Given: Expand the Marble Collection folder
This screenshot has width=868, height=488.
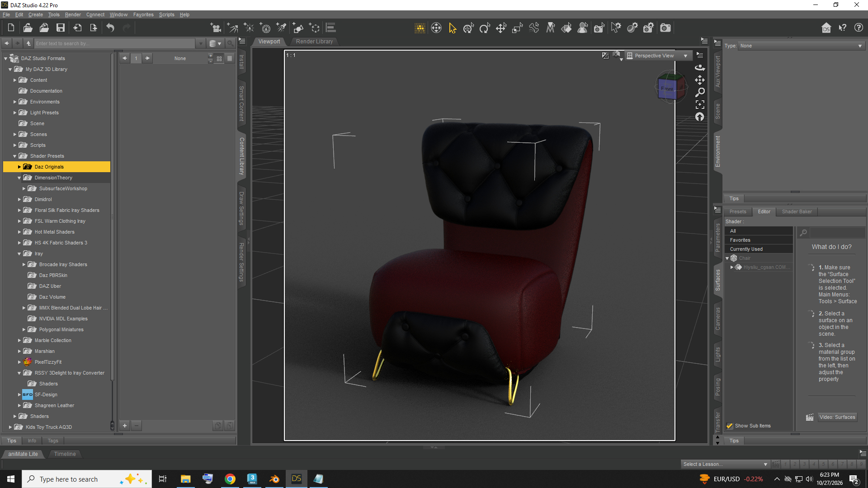Looking at the screenshot, I should [19, 340].
